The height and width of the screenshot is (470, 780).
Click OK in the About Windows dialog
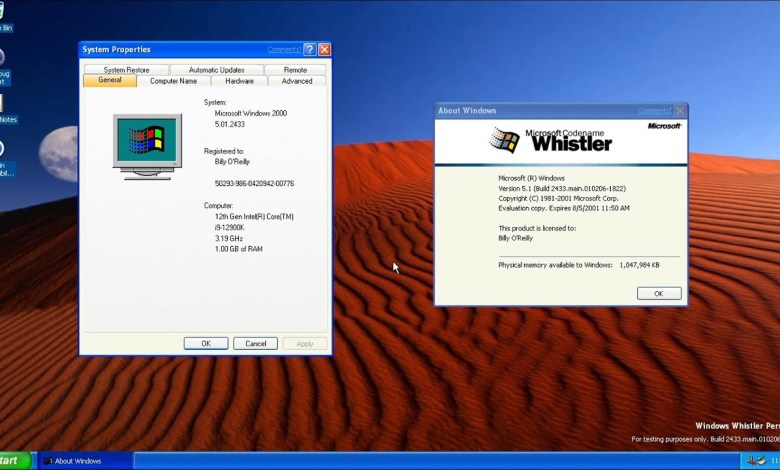coord(659,293)
